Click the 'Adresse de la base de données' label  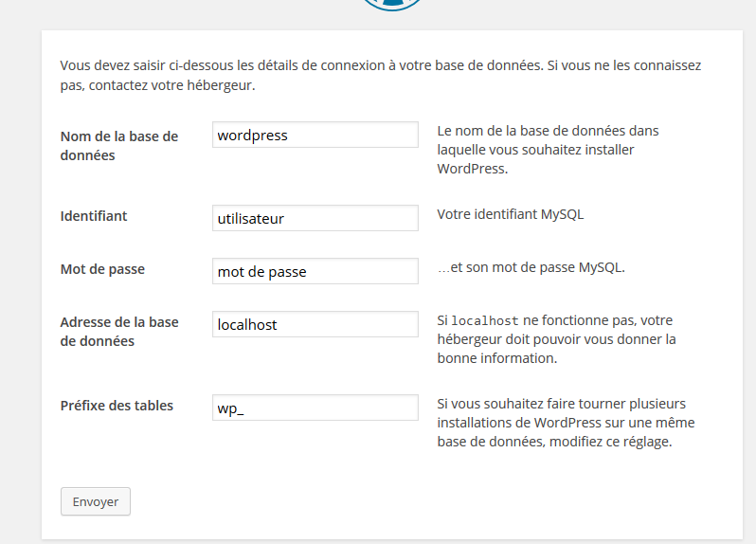119,332
